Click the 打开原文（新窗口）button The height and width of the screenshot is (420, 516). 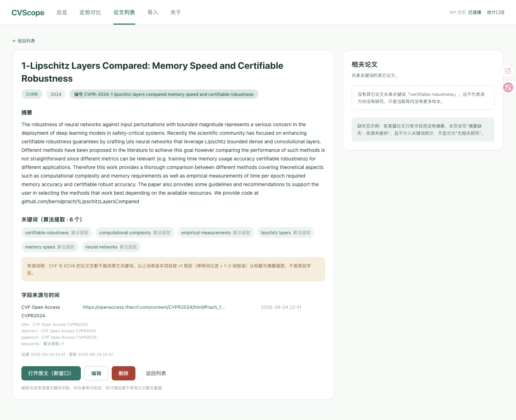(51, 373)
